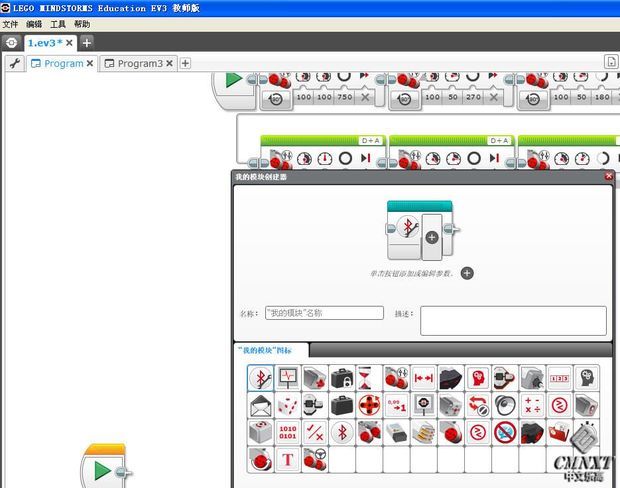
Task: Choose the envelope messaging icon
Action: (260, 405)
